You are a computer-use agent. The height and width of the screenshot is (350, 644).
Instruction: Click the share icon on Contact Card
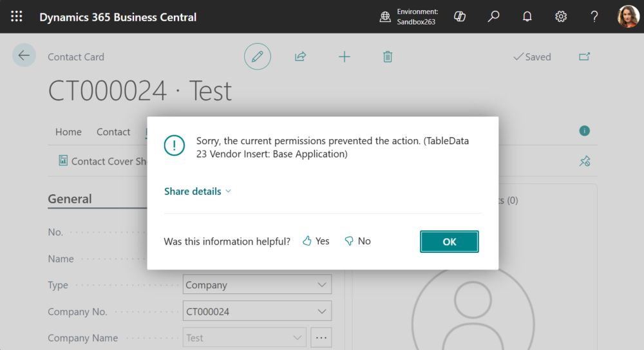pyautogui.click(x=300, y=56)
